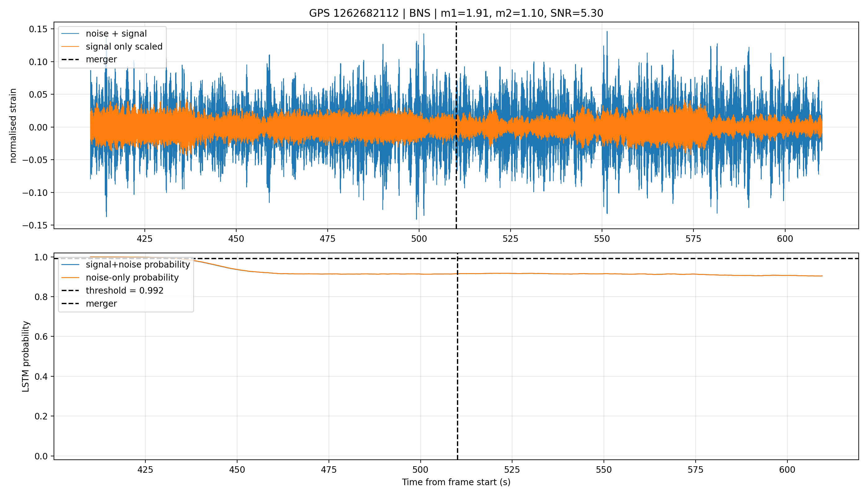
Task: Click 'Time from frame start (s)' axis label
Action: tap(456, 482)
